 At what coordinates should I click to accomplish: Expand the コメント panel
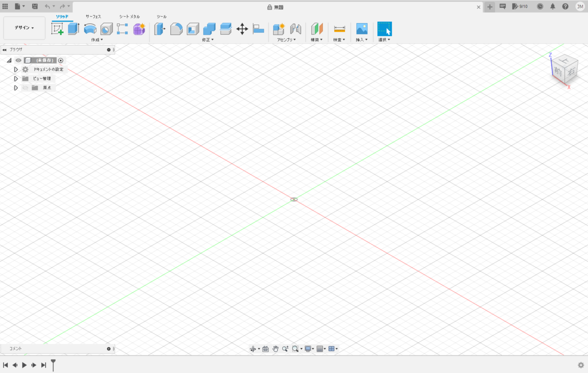109,349
